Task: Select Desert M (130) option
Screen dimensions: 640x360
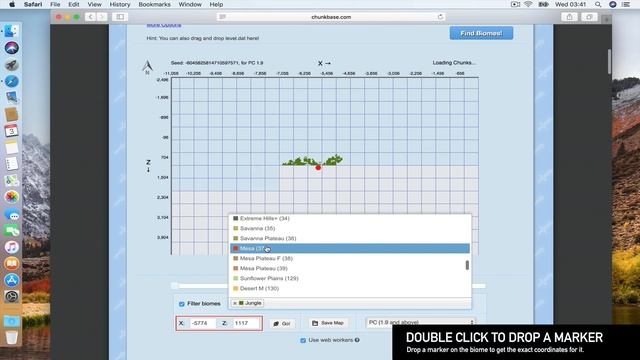Action: tap(350, 288)
